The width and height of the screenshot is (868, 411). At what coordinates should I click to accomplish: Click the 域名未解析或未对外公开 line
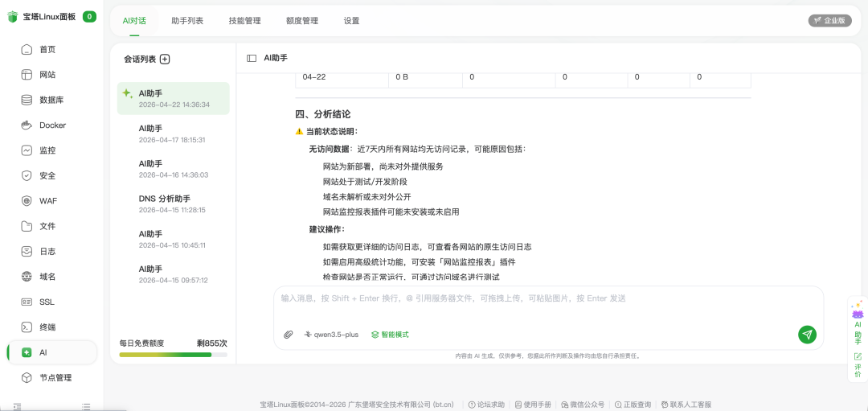click(x=367, y=196)
